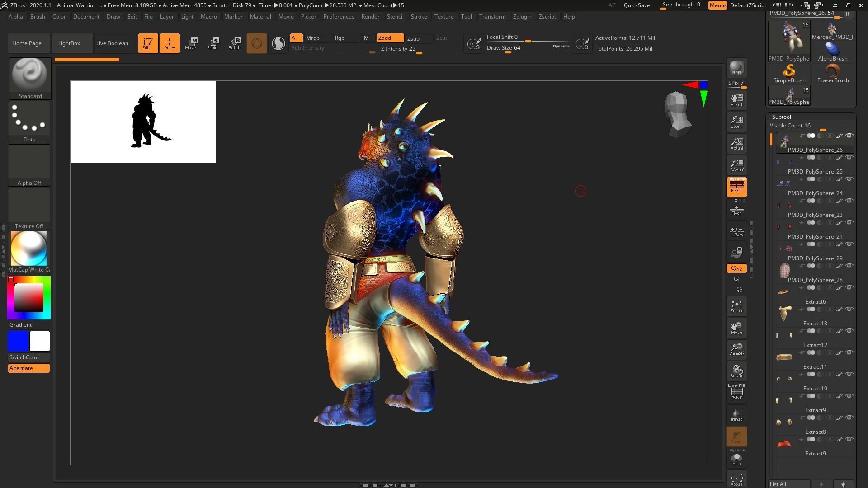The image size is (868, 488).
Task: Collapse the Subtool panel header
Action: coord(781,117)
